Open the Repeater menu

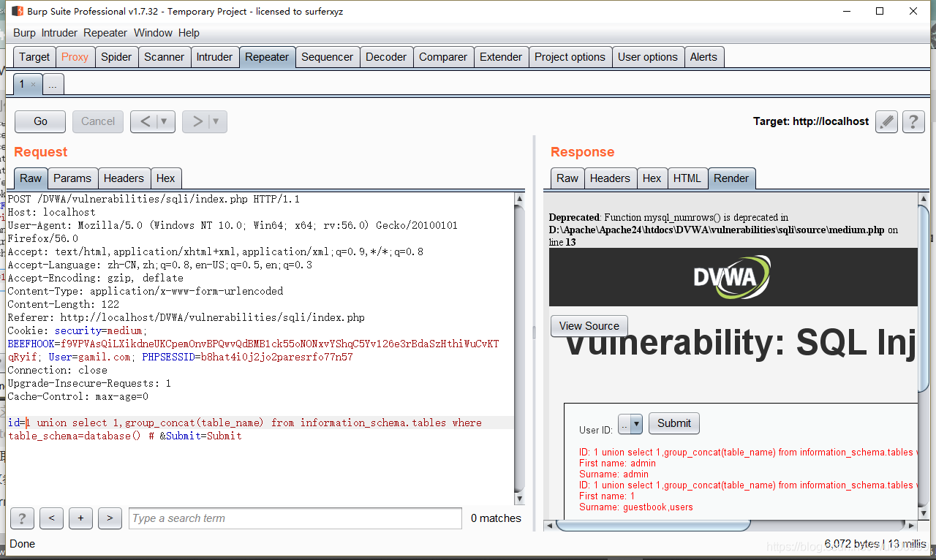[x=105, y=33]
